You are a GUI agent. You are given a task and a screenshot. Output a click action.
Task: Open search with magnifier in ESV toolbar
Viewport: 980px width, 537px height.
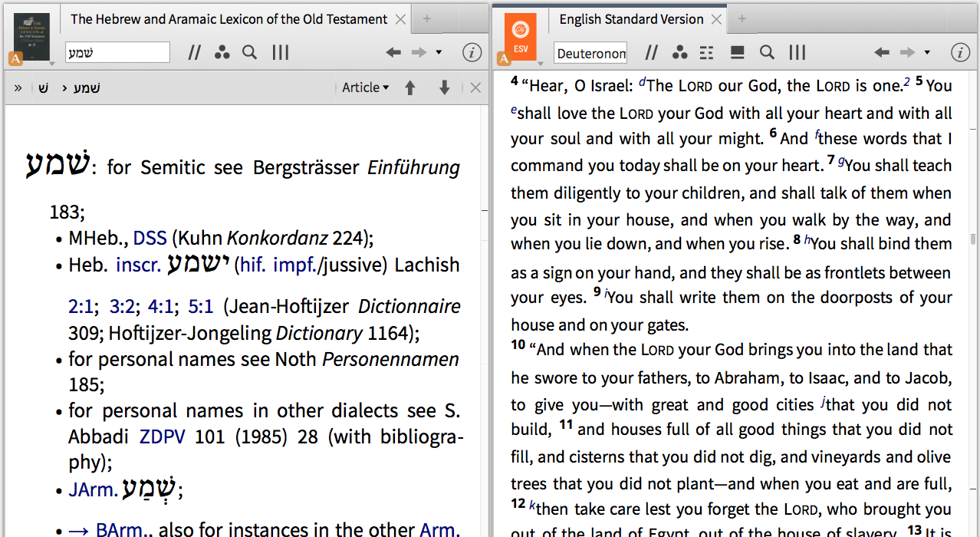767,52
